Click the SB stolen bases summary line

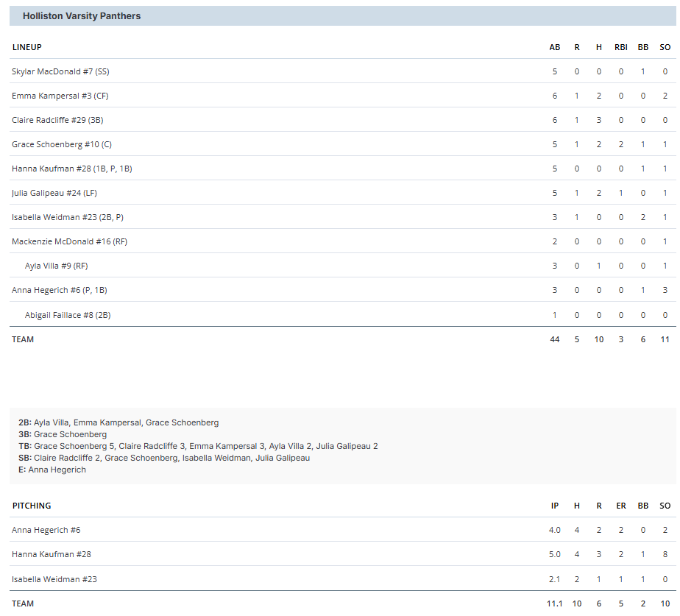(164, 458)
